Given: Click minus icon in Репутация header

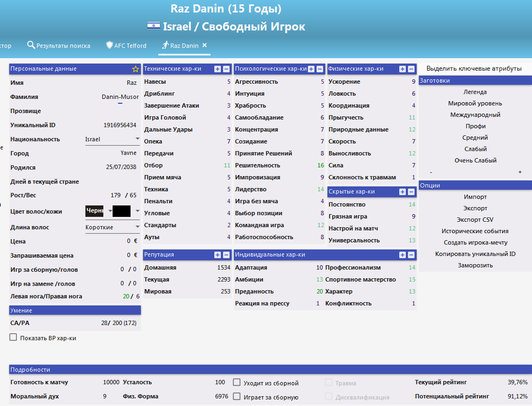Looking at the screenshot, I should (226, 255).
